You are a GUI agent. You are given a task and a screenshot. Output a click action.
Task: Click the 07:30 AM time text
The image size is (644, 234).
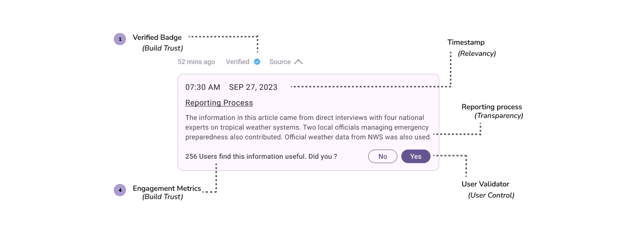click(x=203, y=87)
